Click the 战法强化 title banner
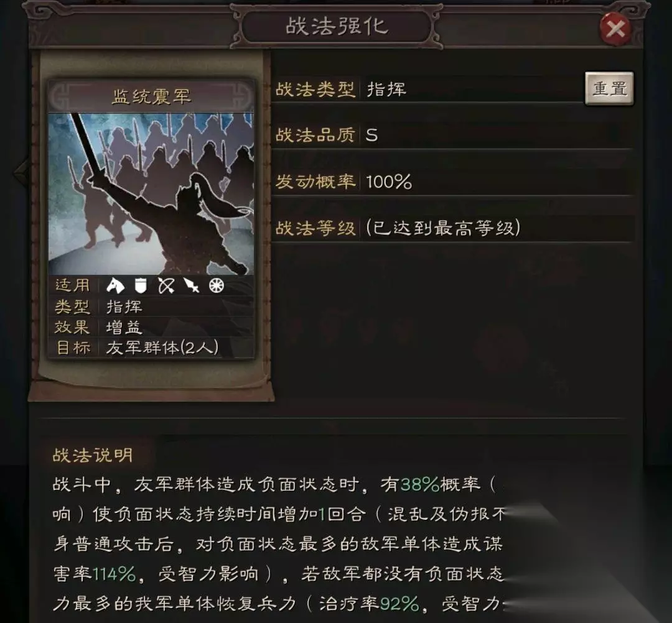 337,27
